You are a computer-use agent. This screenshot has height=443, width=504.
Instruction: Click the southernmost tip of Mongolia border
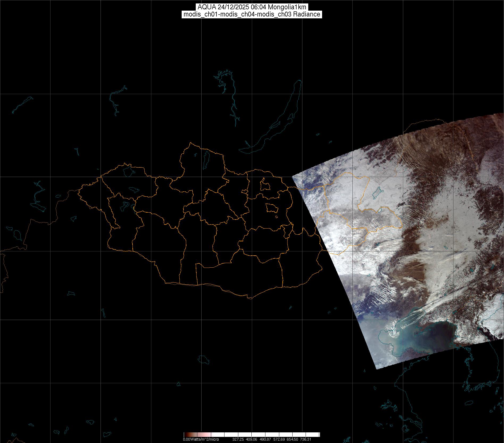[x=250, y=298]
